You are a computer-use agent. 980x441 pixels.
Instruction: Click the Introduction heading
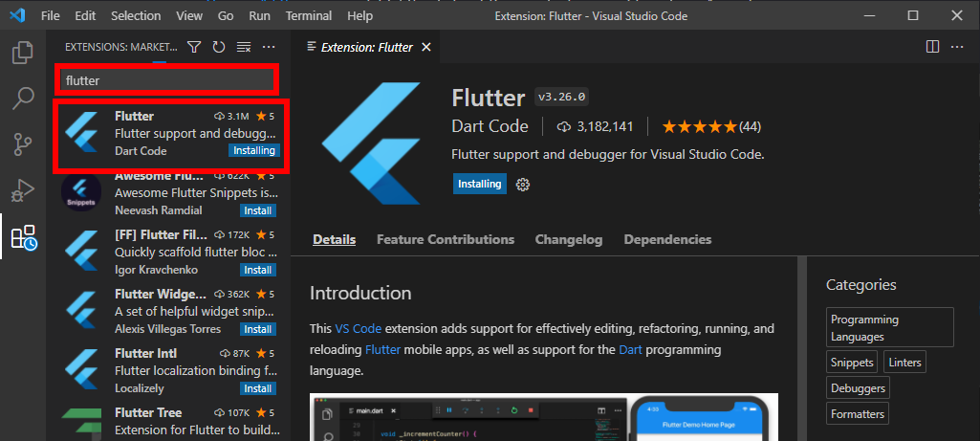[360, 293]
